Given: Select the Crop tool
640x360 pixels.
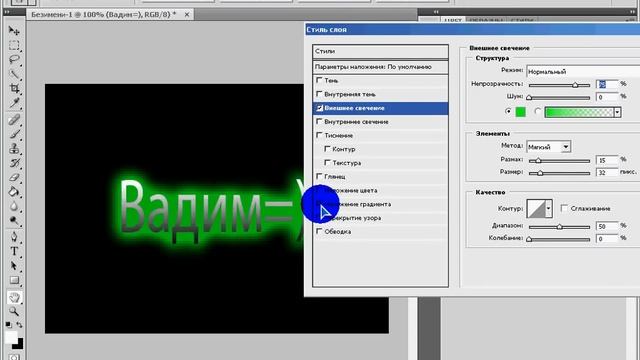Looking at the screenshot, I should (x=14, y=89).
